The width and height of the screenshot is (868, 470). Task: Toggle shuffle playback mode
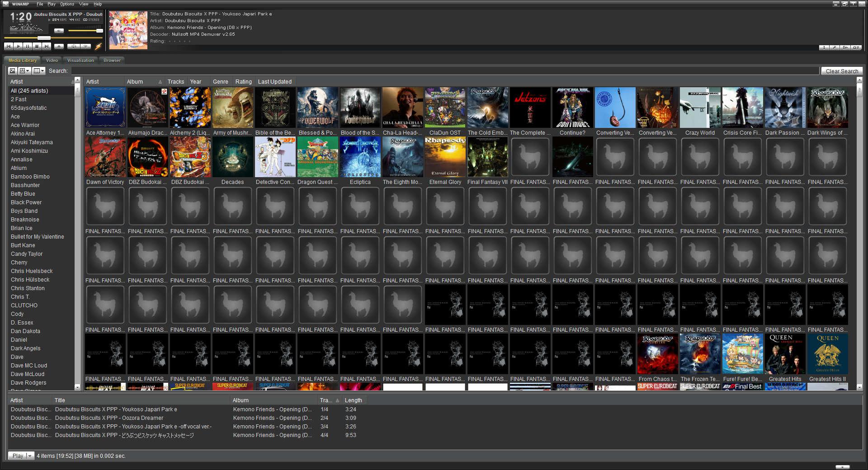click(73, 46)
